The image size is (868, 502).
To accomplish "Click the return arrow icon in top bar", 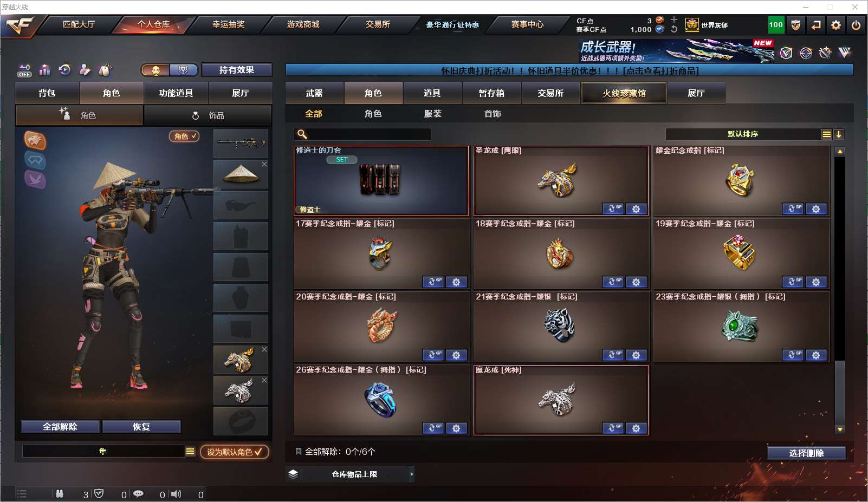I will (x=816, y=25).
